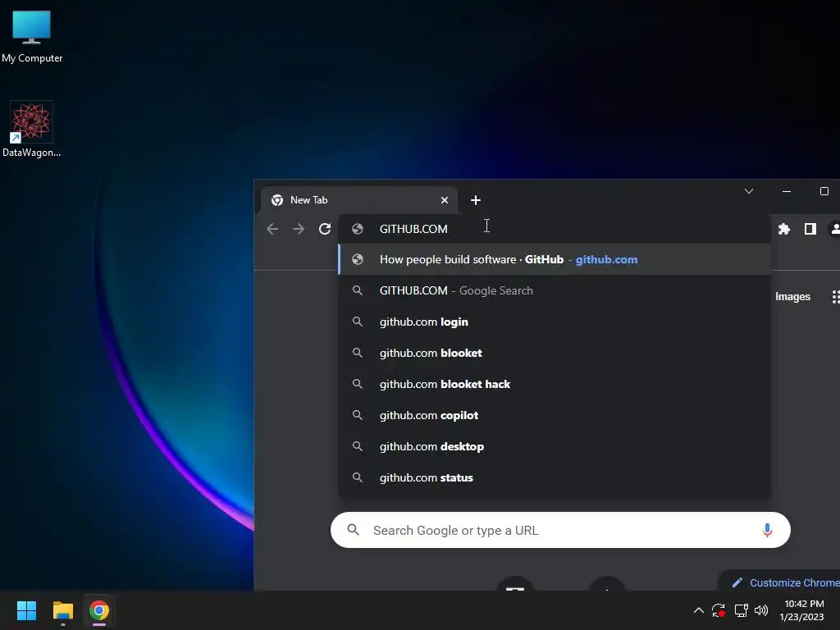Screen dimensions: 840x630
Task: Open the DataWagon desktop shortcut
Action: point(31,129)
